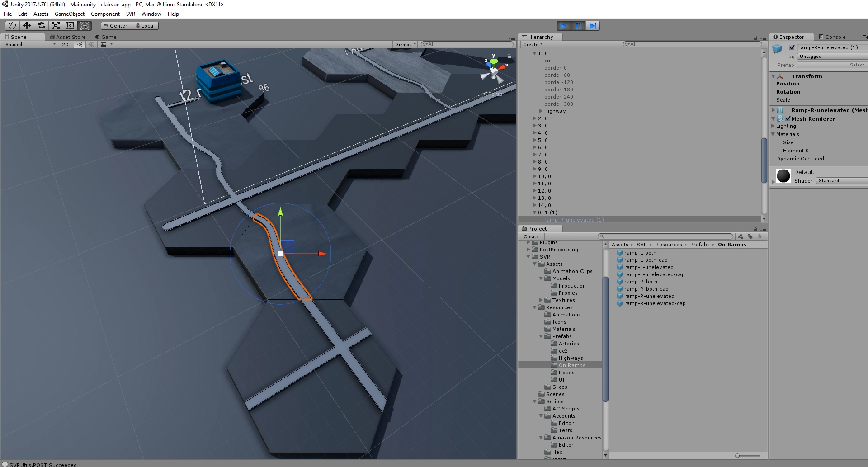Click the Step forward button

click(593, 26)
